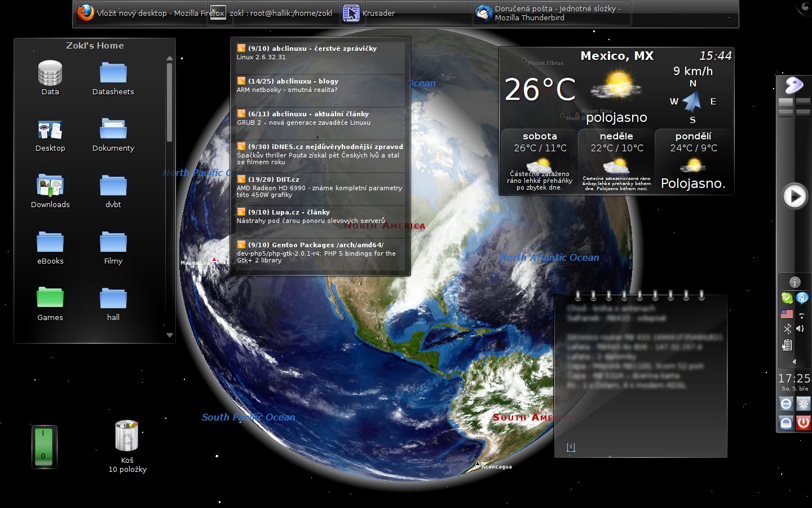This screenshot has width=812, height=508.
Task: Select the sobota forecast card
Action: (540, 161)
